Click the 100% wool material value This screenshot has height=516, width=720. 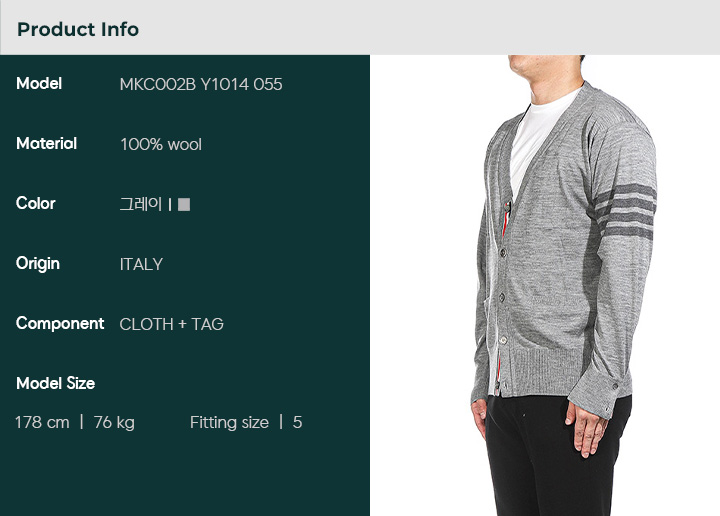pyautogui.click(x=161, y=145)
